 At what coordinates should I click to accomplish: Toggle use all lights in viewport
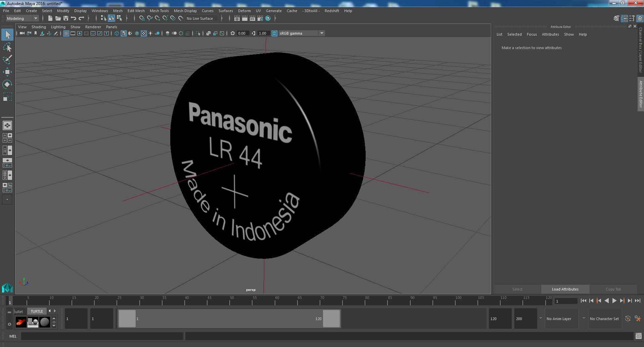point(150,33)
